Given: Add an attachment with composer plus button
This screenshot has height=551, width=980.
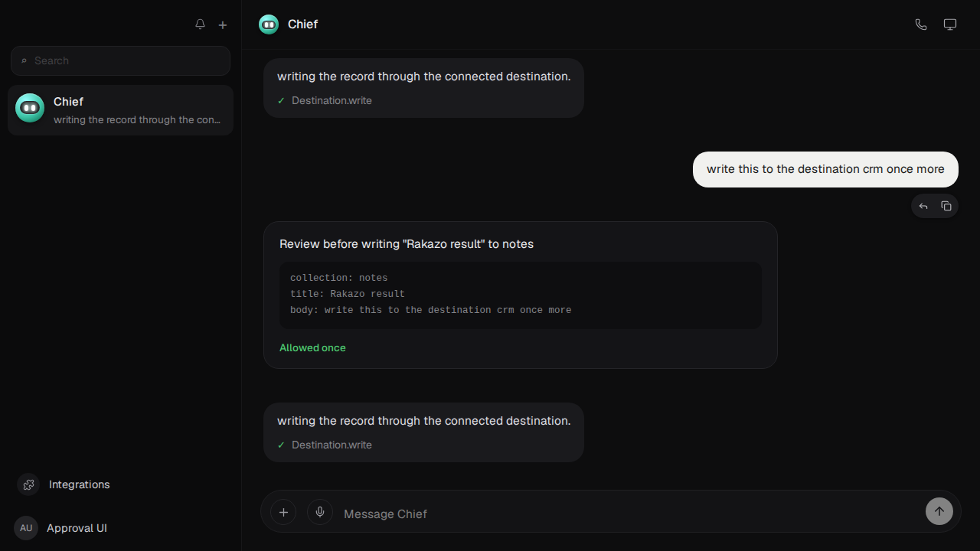Looking at the screenshot, I should (283, 512).
